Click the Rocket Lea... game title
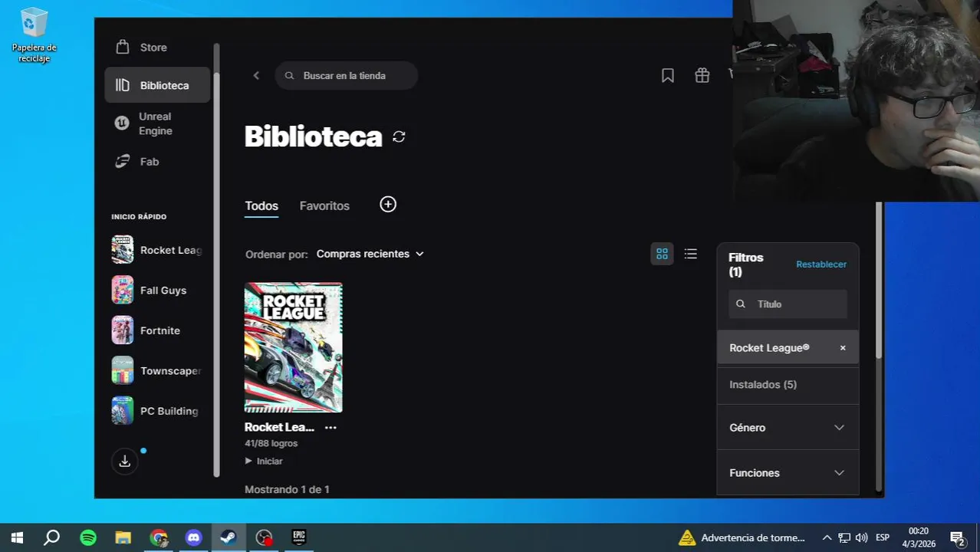 [x=279, y=427]
